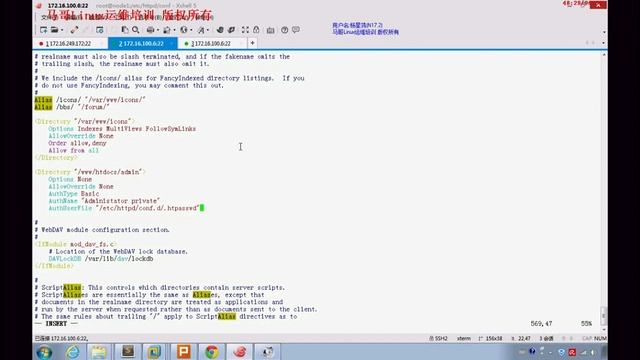Open the Windows Start button
The width and height of the screenshot is (640, 360).
pos(44,352)
